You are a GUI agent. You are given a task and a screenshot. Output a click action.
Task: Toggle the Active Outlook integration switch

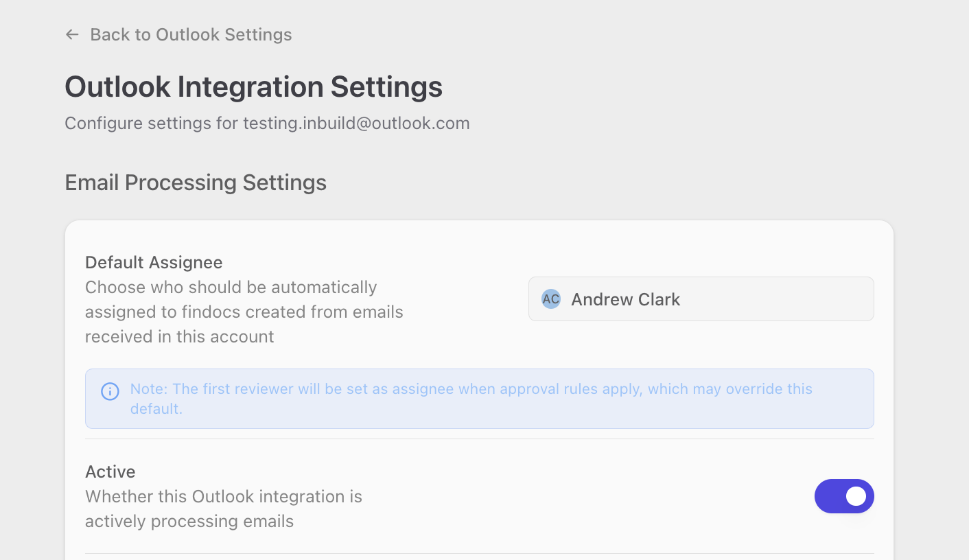coord(844,496)
